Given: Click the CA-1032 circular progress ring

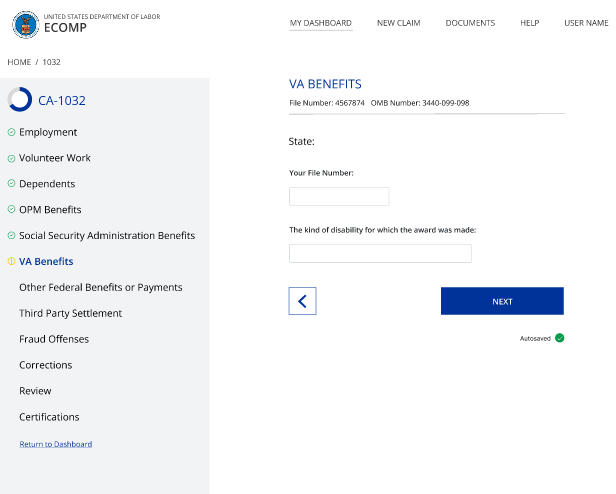Looking at the screenshot, I should [x=20, y=99].
